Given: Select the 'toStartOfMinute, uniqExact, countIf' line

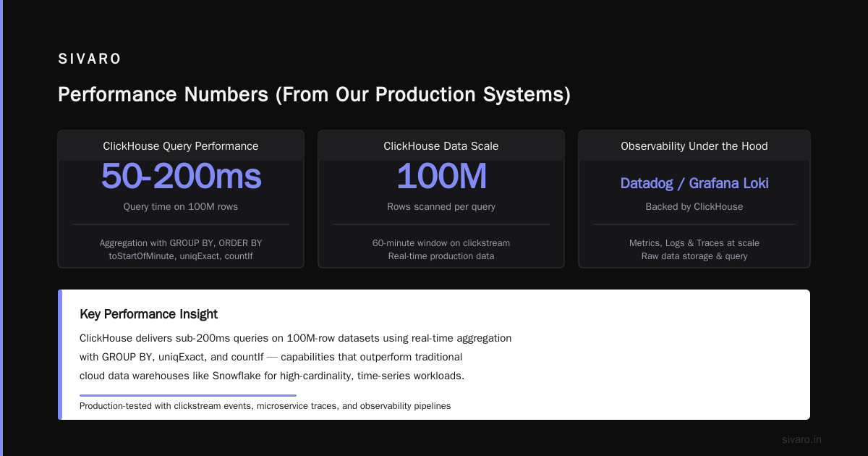Looking at the screenshot, I should 181,256.
